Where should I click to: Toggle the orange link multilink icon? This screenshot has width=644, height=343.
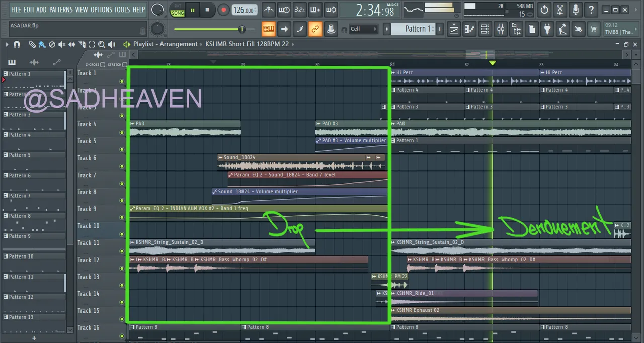[x=315, y=29]
